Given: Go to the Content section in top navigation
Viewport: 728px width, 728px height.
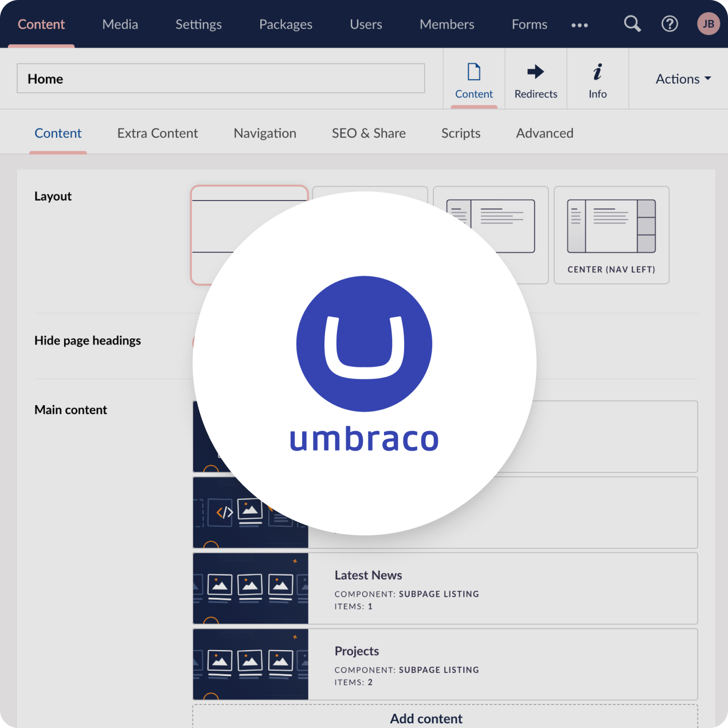Looking at the screenshot, I should [x=41, y=24].
